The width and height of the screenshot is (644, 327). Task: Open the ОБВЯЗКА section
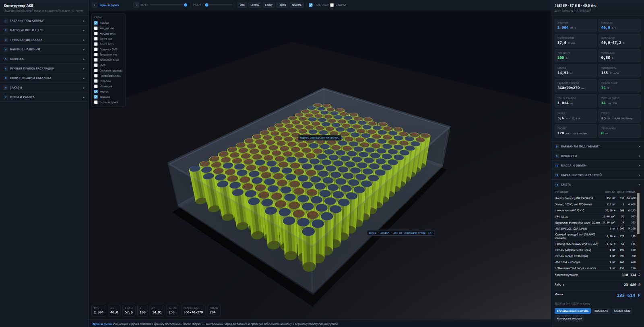pos(44,59)
